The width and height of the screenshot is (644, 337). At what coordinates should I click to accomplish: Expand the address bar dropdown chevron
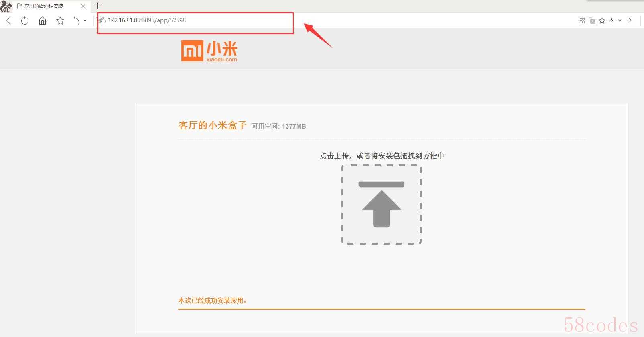[620, 20]
